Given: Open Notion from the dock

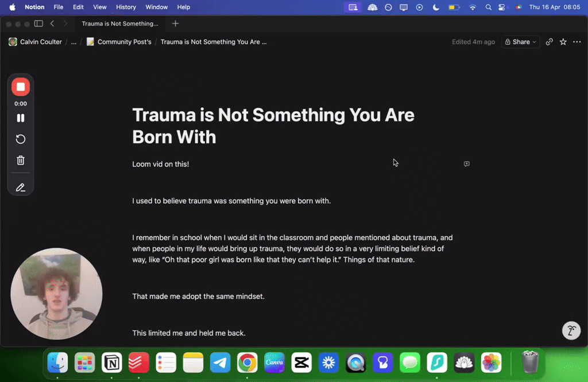Looking at the screenshot, I should [111, 362].
